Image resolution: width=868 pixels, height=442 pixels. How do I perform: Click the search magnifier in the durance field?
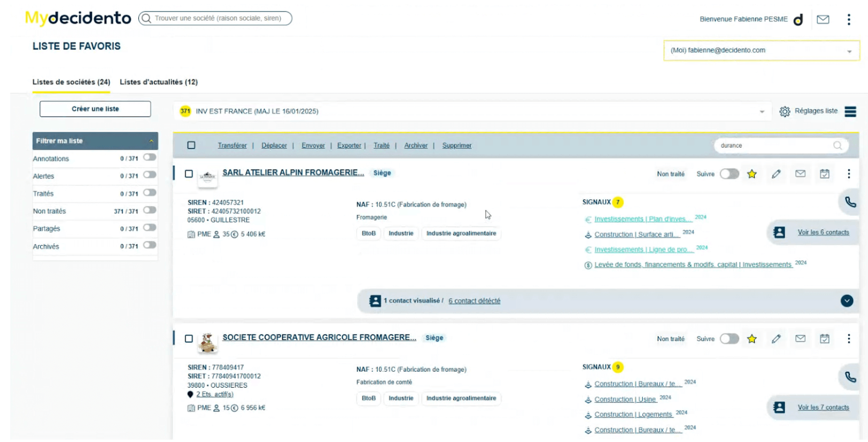pyautogui.click(x=837, y=145)
